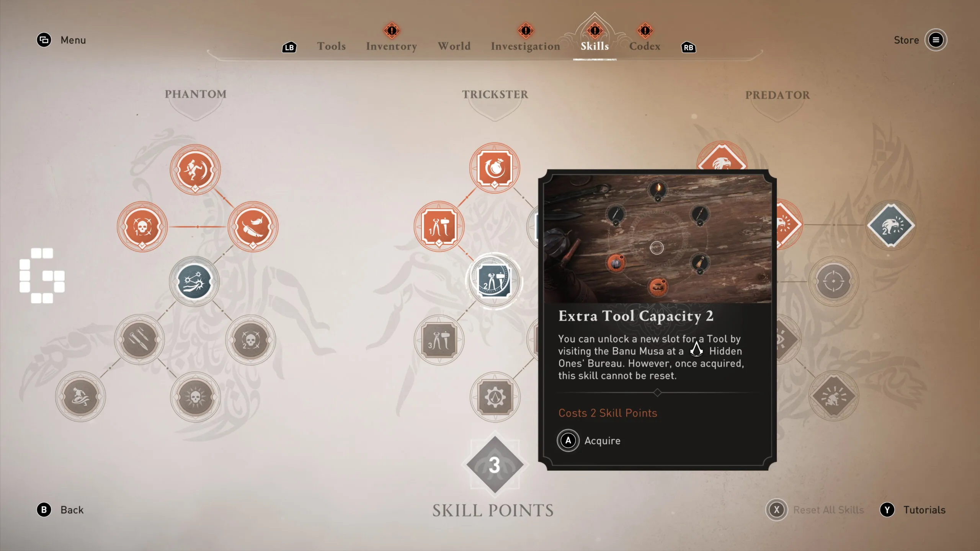Image resolution: width=980 pixels, height=551 pixels.
Task: Navigate to the World menu tab
Action: (454, 46)
